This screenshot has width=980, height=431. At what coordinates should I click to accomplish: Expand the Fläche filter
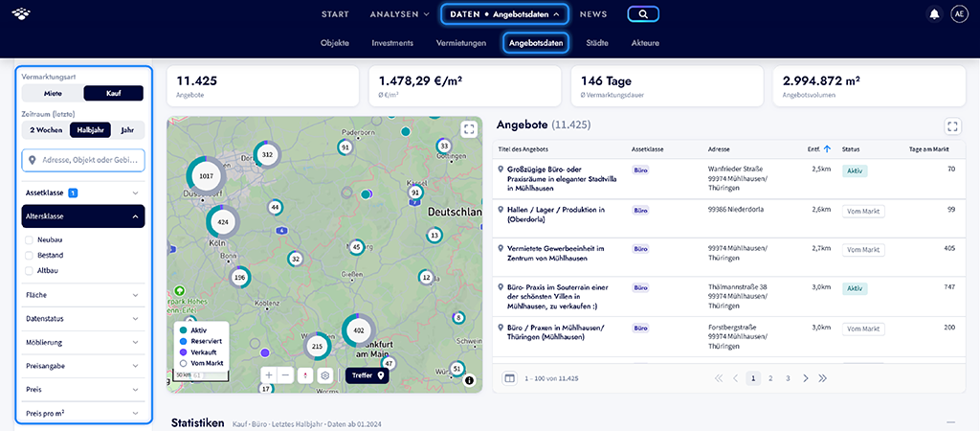83,295
